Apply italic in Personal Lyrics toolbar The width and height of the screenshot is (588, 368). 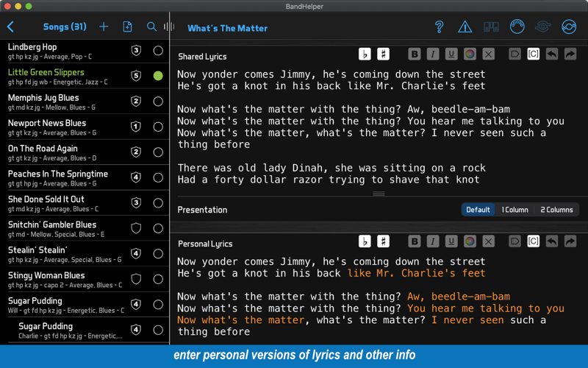[433, 241]
